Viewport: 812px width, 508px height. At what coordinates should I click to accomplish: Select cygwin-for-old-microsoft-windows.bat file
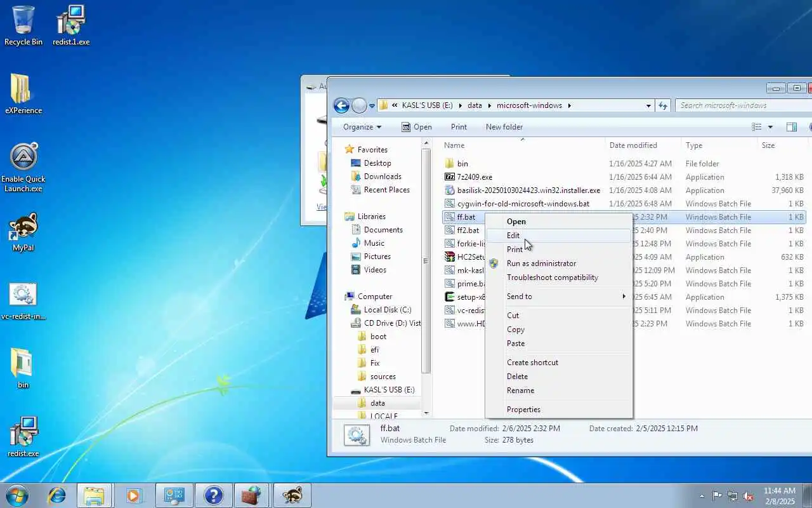tap(517, 204)
